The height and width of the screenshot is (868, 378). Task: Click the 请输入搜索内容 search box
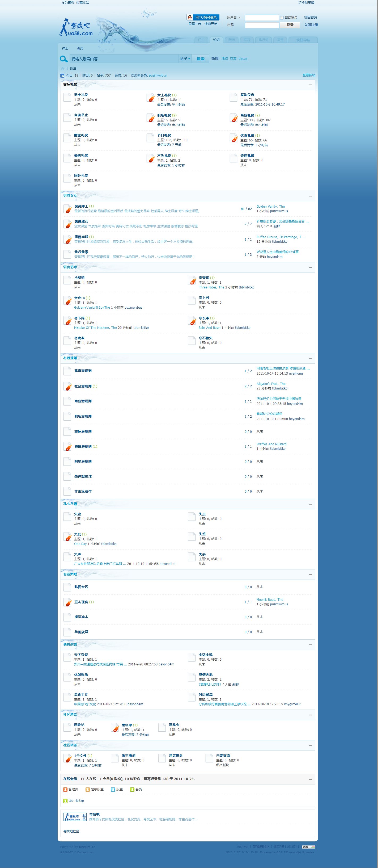click(x=124, y=59)
